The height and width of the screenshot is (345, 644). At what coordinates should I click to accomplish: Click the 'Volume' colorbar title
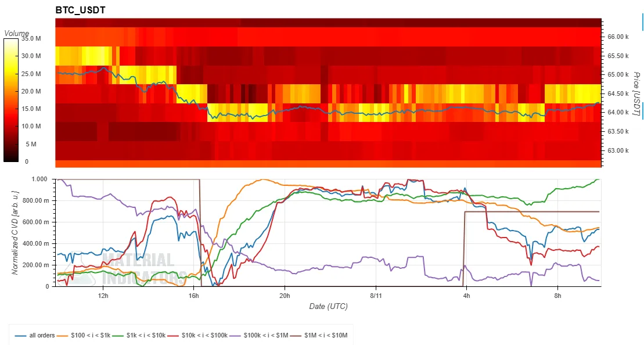pos(16,33)
